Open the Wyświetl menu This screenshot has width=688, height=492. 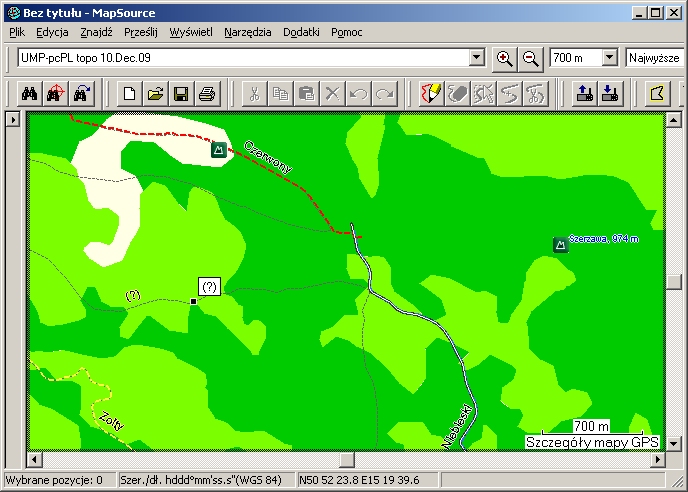(x=191, y=32)
